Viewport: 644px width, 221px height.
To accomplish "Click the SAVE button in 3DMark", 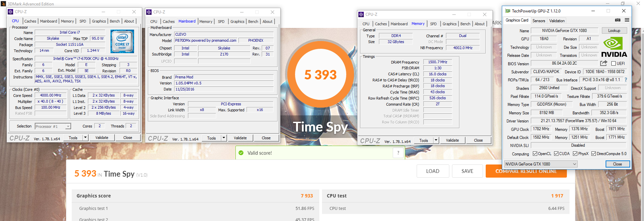I will click(467, 171).
